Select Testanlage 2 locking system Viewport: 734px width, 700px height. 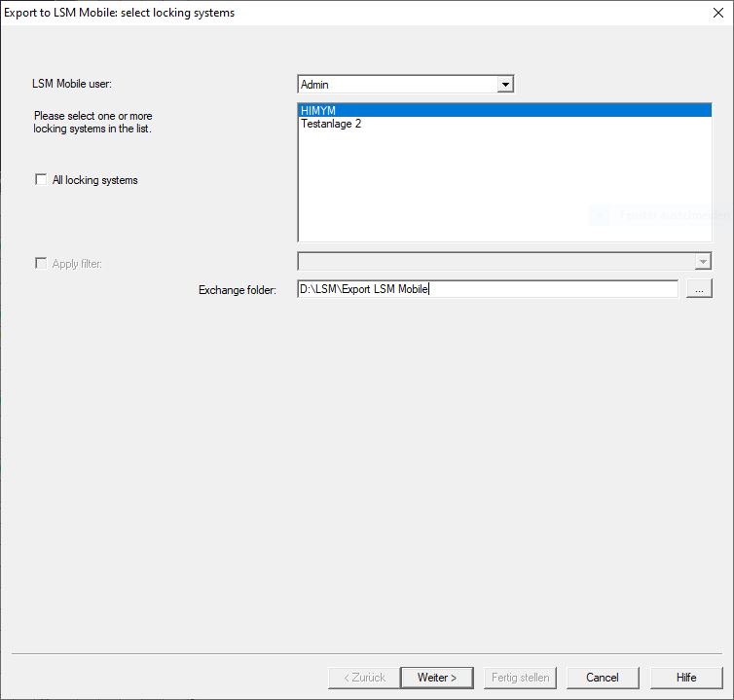(x=331, y=125)
